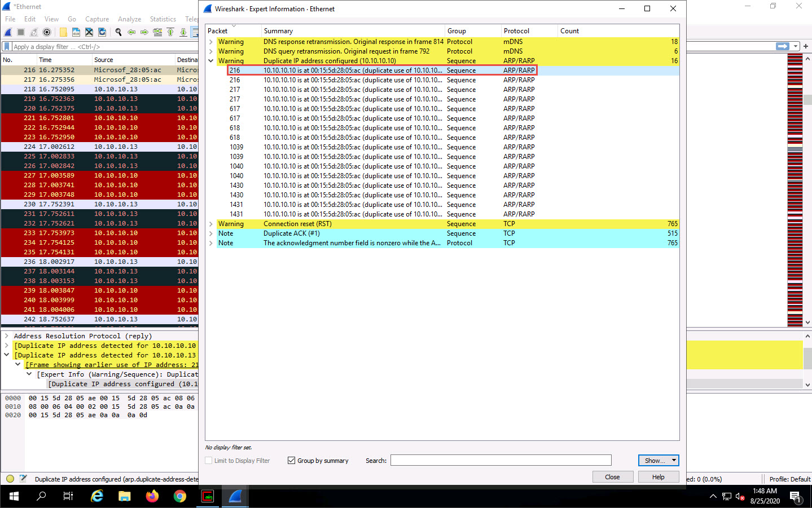Open capture options gear icon
This screenshot has width=812, height=508.
coord(47,32)
